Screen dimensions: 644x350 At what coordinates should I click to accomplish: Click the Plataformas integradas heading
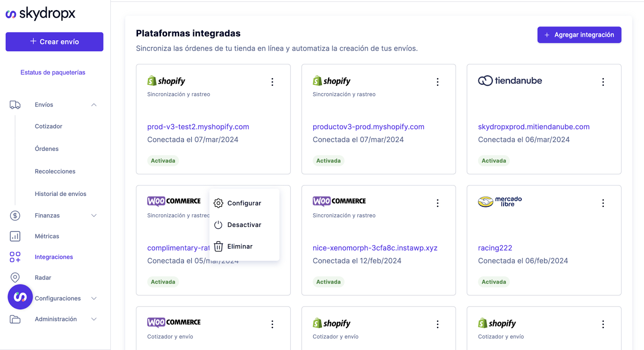tap(188, 33)
